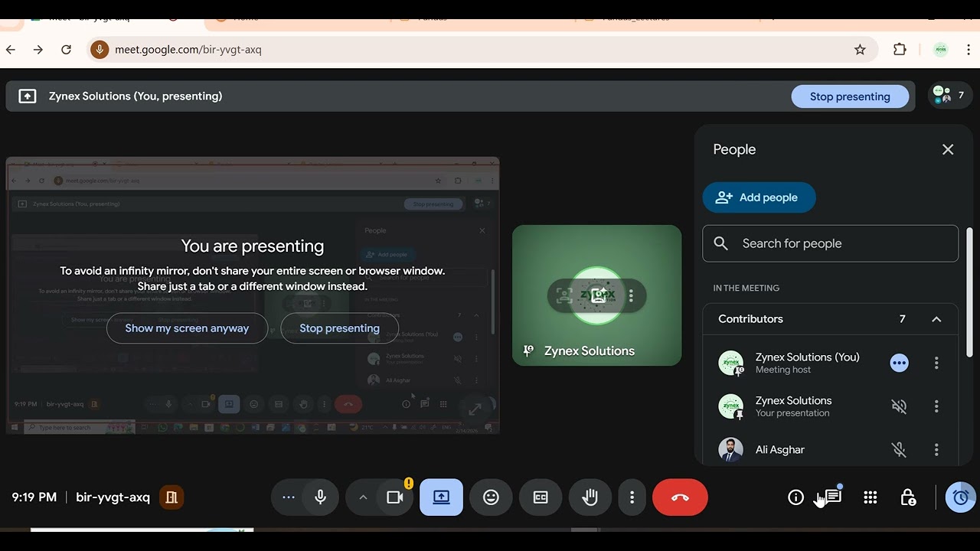
Task: Toggle mute on Your presentation audio
Action: (x=900, y=406)
